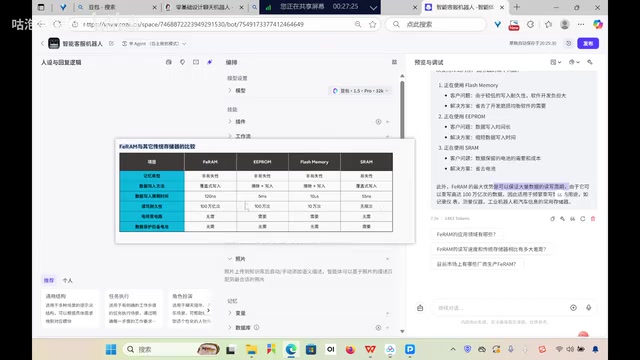
Task: Click the layout grid icon beside 编排
Action: click(x=394, y=62)
